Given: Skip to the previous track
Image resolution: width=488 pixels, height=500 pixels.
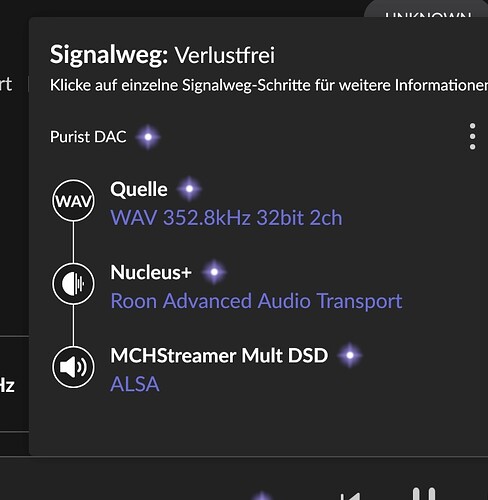Looking at the screenshot, I should click(x=351, y=496).
